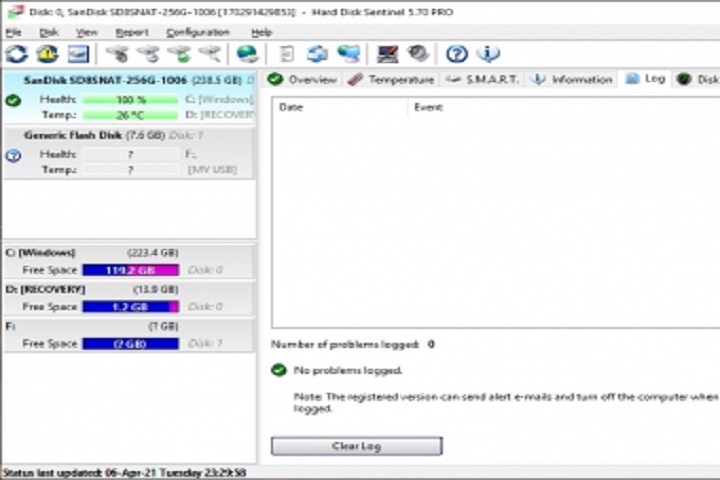Click the gear configuration icon in toolbar
Viewport: 720px width, 480px height.
[418, 54]
